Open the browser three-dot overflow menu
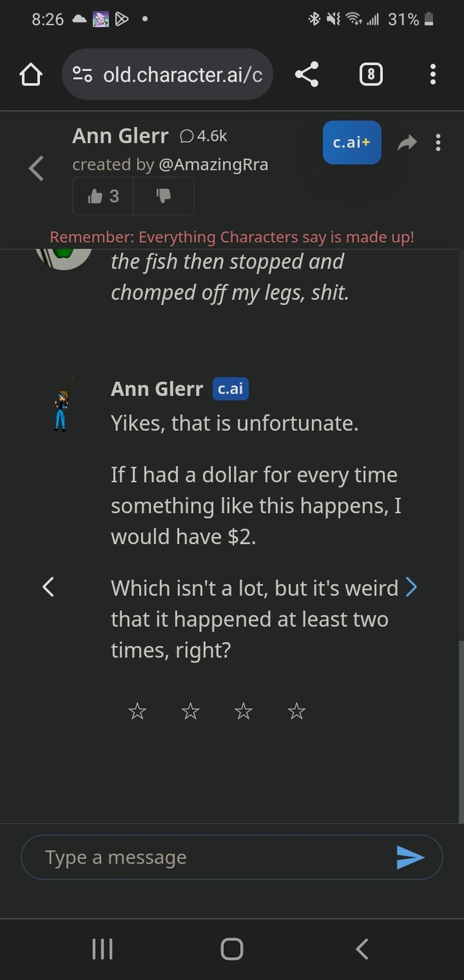Screen dimensions: 464x980 (x=433, y=75)
